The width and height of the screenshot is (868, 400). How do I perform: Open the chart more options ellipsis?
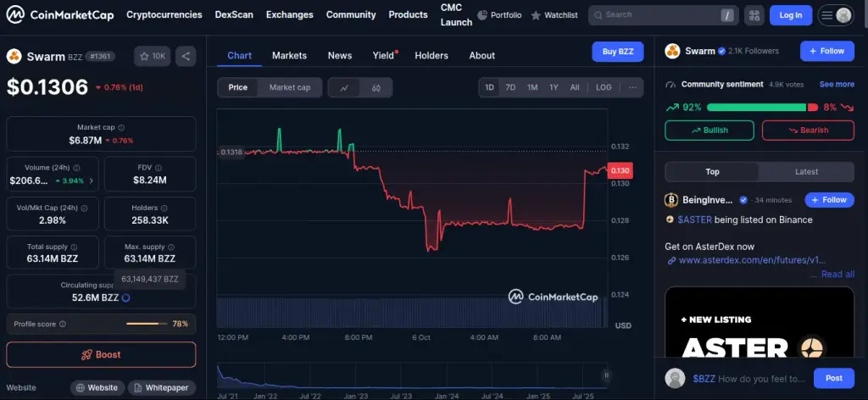click(632, 87)
